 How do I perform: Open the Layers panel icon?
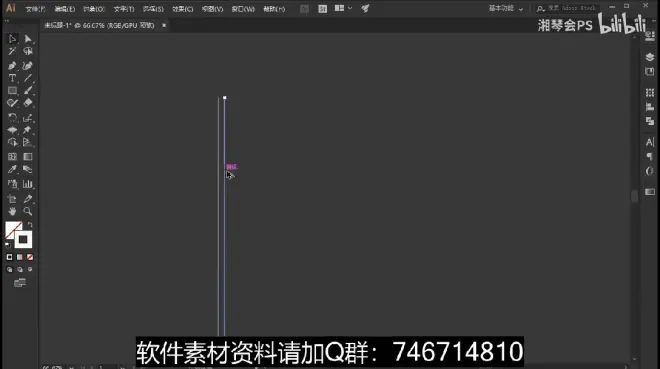(649, 57)
